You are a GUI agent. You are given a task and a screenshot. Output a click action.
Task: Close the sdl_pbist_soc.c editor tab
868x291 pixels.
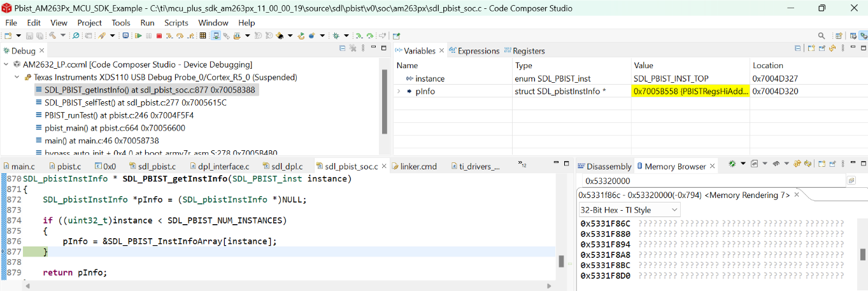(x=383, y=166)
